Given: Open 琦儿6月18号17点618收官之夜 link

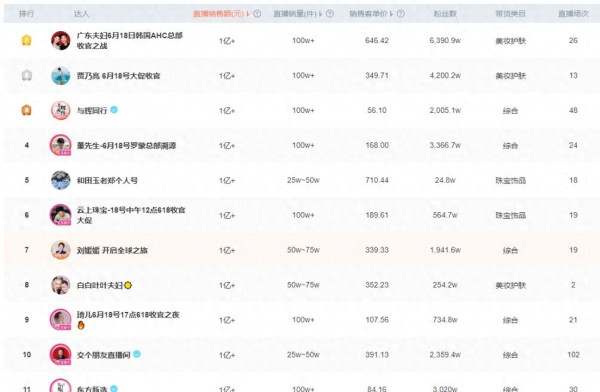Looking at the screenshot, I should click(128, 315).
